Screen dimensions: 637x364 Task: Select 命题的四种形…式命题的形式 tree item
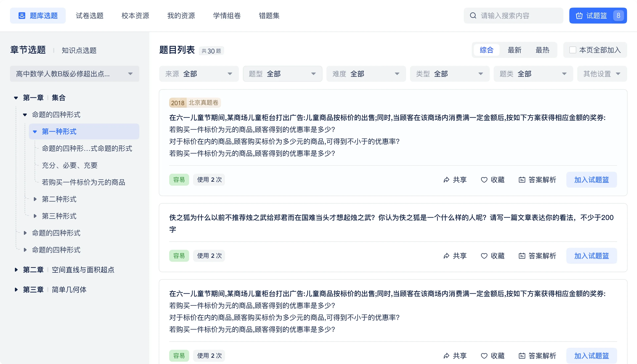87,149
